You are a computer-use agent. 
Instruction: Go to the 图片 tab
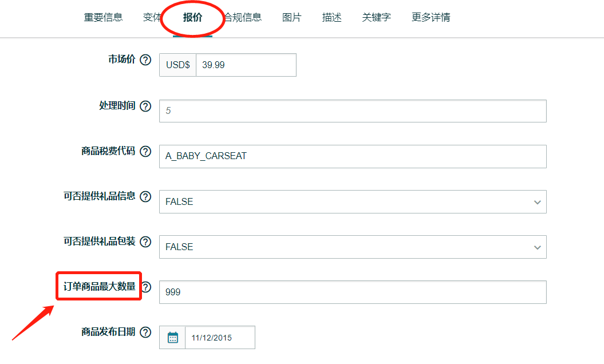tap(291, 18)
